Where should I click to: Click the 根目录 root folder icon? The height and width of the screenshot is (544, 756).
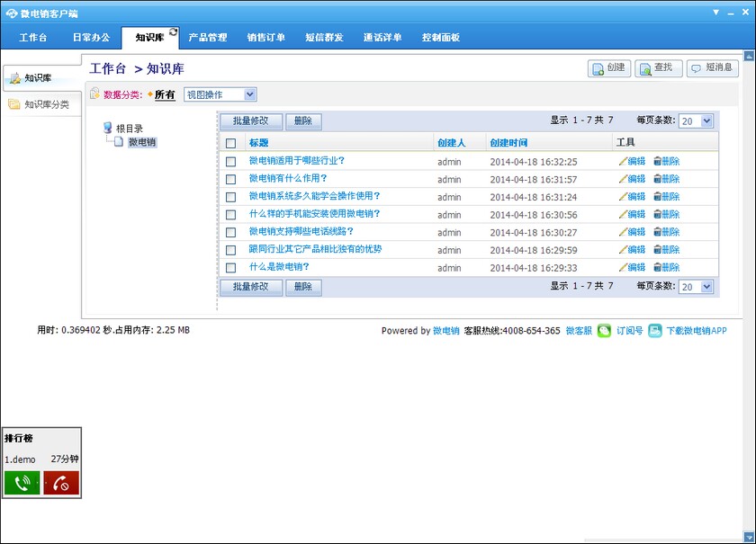click(x=108, y=128)
